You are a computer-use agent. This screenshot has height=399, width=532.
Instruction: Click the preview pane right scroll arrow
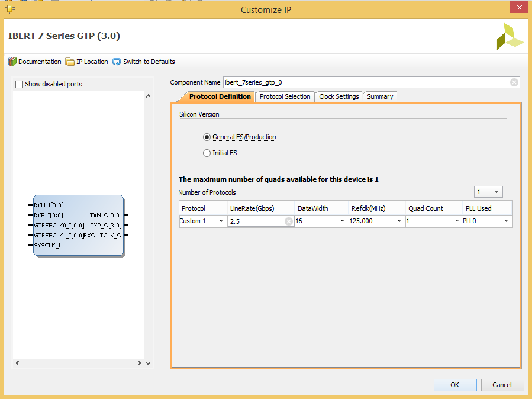click(140, 363)
